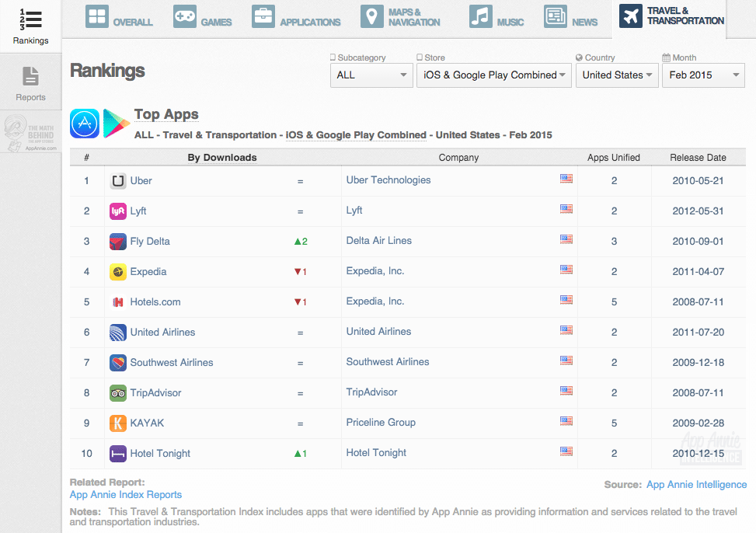Click the Uber app icon
Viewport: 756px width, 533px height.
point(118,181)
